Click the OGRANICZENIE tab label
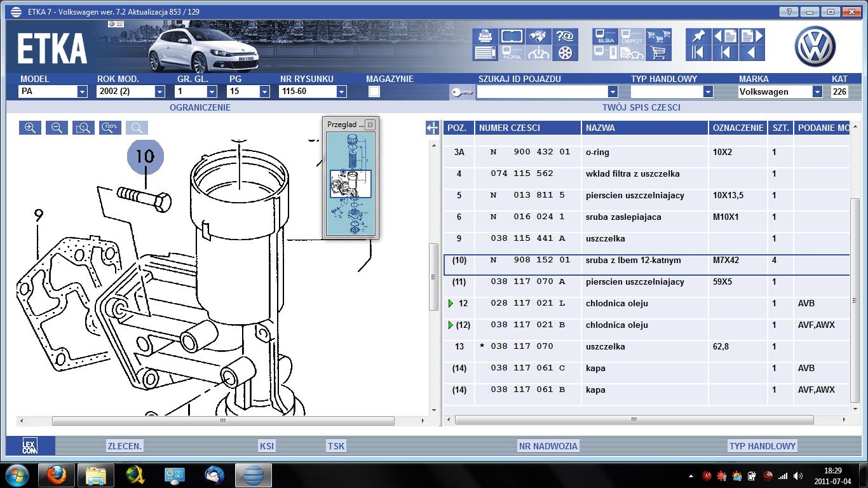This screenshot has height=488, width=868. pos(200,107)
